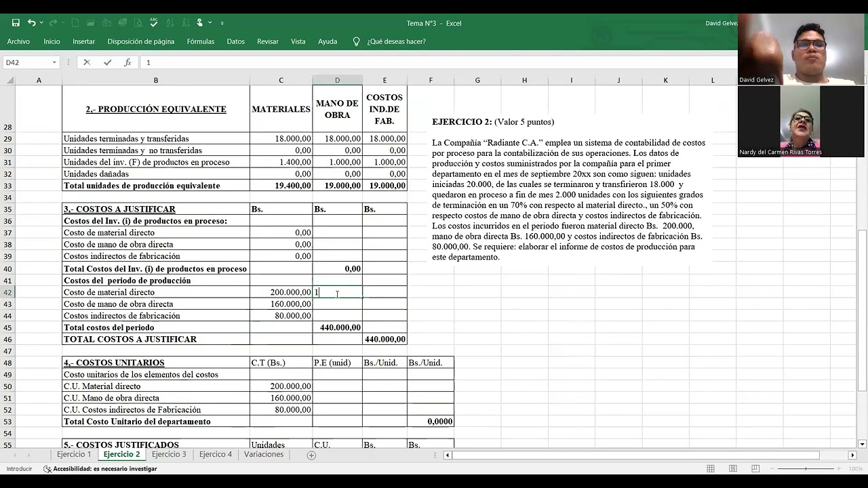Select row header 45

[7, 327]
